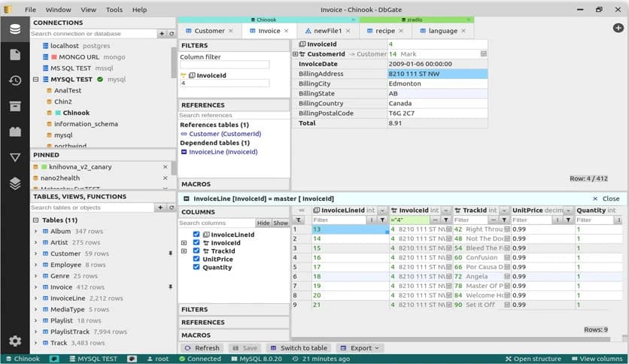Open the settings gear icon
The height and width of the screenshot is (364, 629).
click(14, 341)
